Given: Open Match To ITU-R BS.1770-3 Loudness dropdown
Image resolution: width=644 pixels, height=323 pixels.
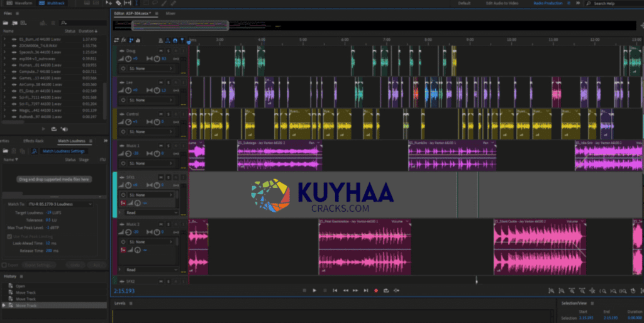Looking at the screenshot, I should (60, 204).
